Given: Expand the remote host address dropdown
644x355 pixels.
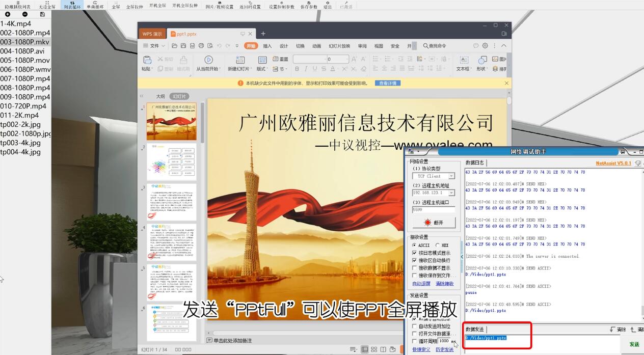Looking at the screenshot, I should click(451, 193).
